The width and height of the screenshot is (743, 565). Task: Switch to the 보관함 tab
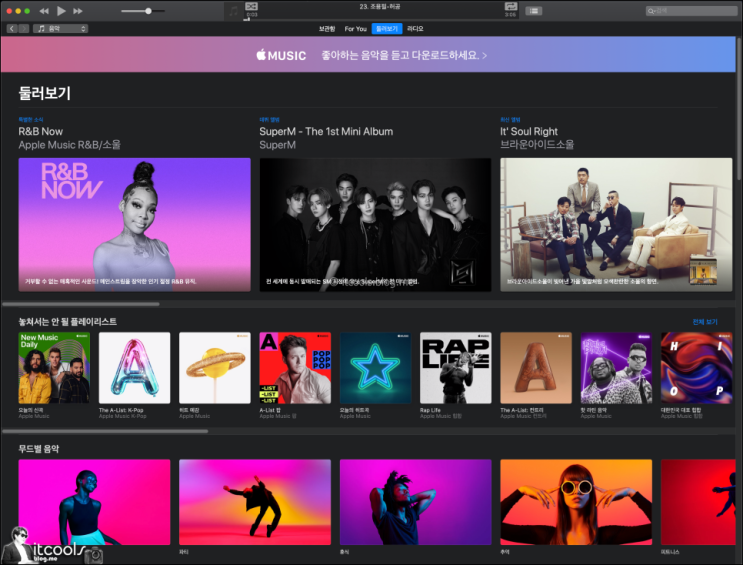(x=326, y=28)
